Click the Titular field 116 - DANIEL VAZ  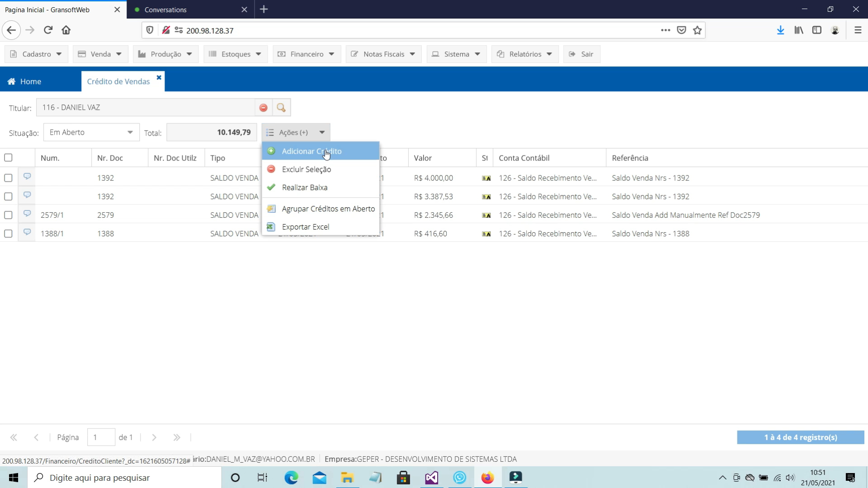pyautogui.click(x=146, y=108)
